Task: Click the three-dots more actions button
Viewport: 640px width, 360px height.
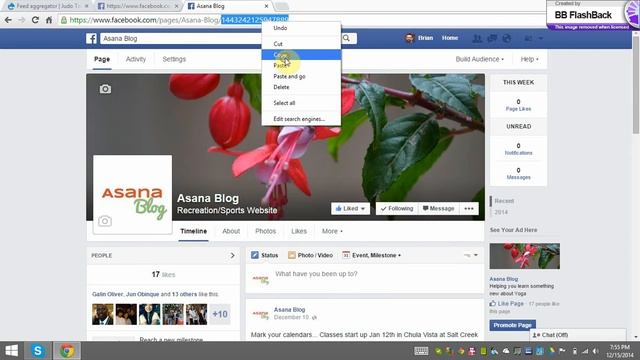Action: (x=469, y=209)
